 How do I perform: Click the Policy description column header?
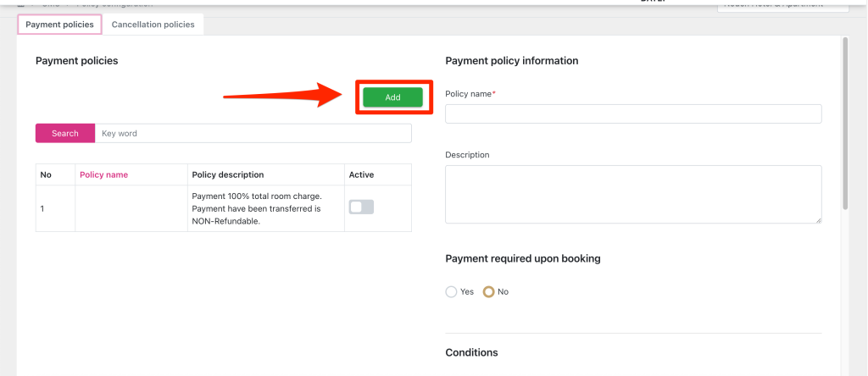(x=228, y=174)
